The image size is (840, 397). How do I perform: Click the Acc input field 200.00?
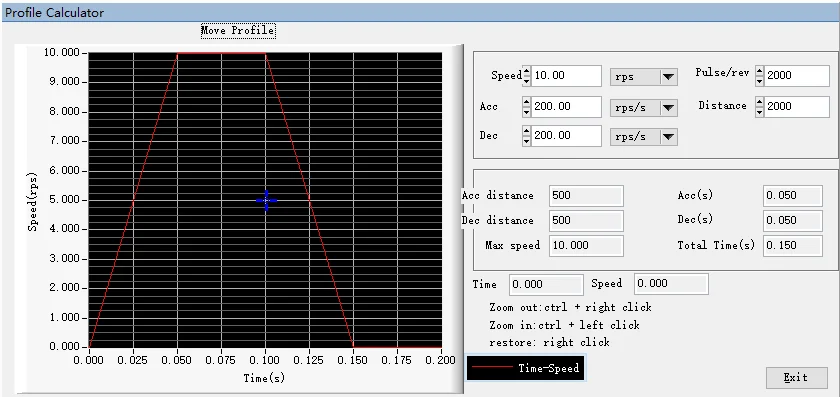coord(566,107)
